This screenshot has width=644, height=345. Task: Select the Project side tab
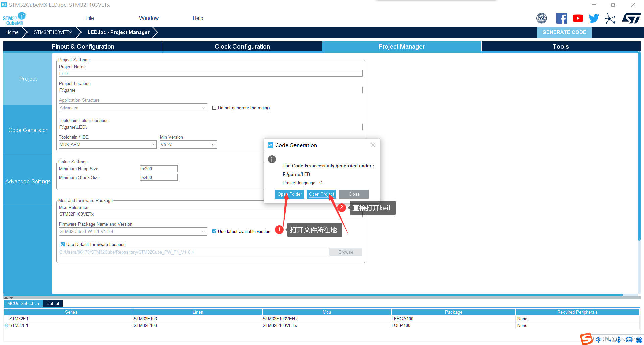point(28,79)
